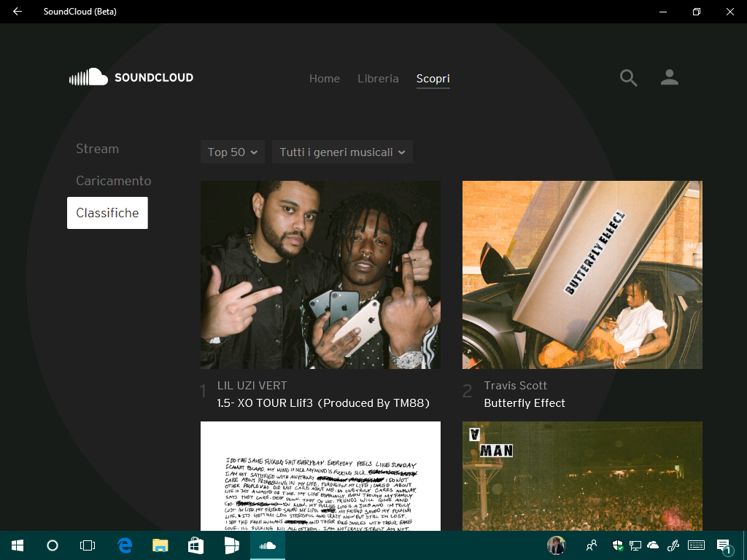The image size is (747, 560).
Task: Open the Windows Start menu
Action: tap(18, 545)
